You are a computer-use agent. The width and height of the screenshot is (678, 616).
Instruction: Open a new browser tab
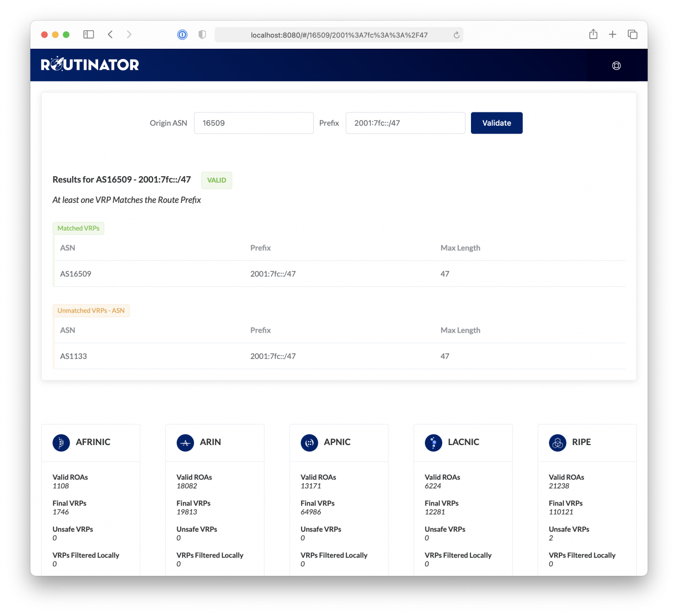[x=612, y=34]
